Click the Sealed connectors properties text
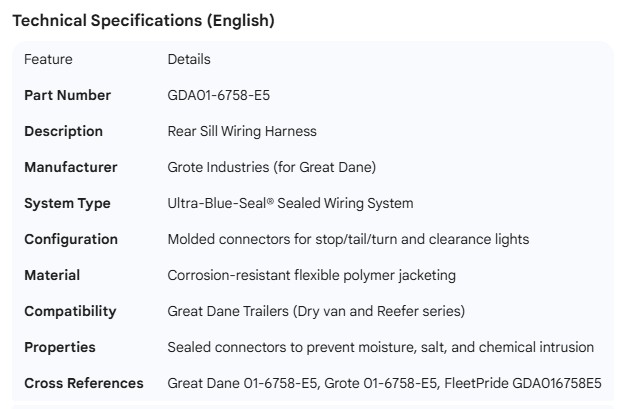Viewport: 621px width, 409px height. pos(380,347)
